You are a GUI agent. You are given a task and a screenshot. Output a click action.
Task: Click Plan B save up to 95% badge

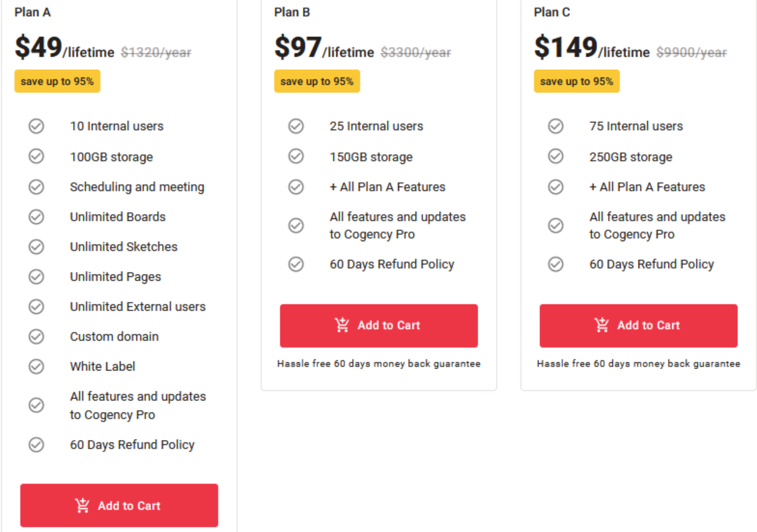[317, 81]
